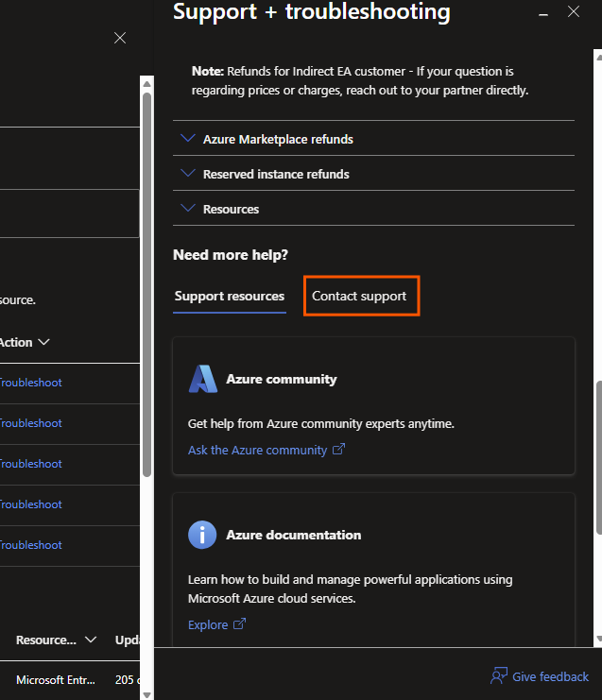
Task: Click the Azure community card heading
Action: [x=282, y=379]
